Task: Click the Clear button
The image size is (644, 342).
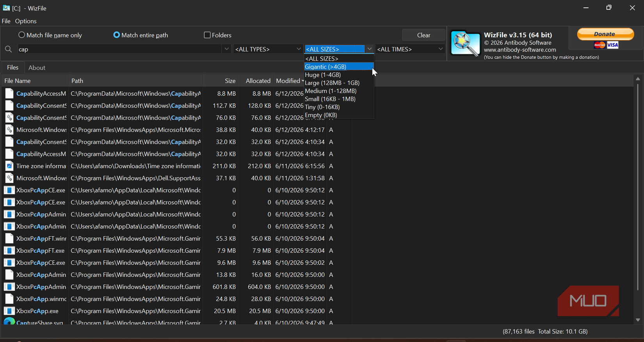Action: (423, 35)
